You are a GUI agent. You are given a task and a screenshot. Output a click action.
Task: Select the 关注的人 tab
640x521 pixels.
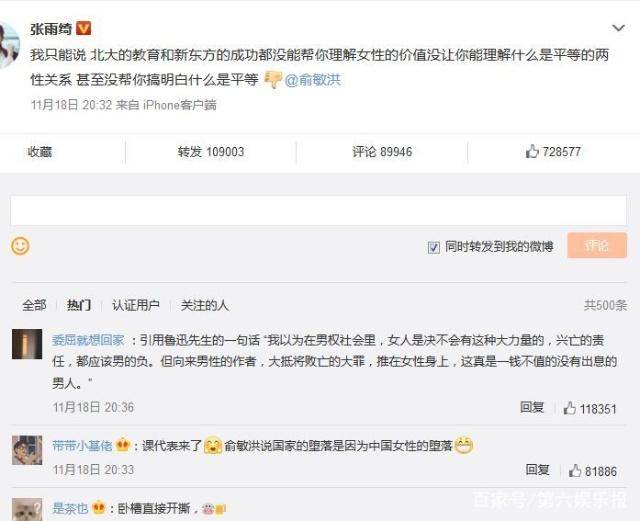205,305
